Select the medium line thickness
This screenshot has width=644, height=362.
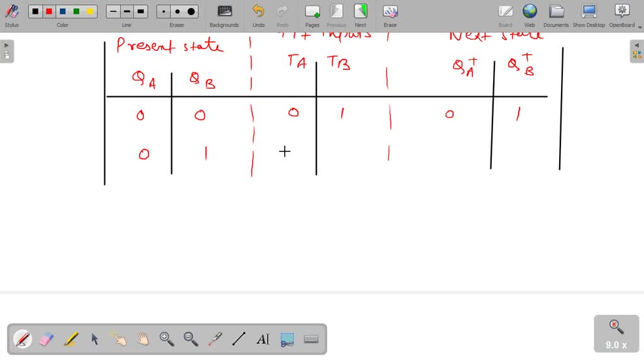click(x=126, y=11)
